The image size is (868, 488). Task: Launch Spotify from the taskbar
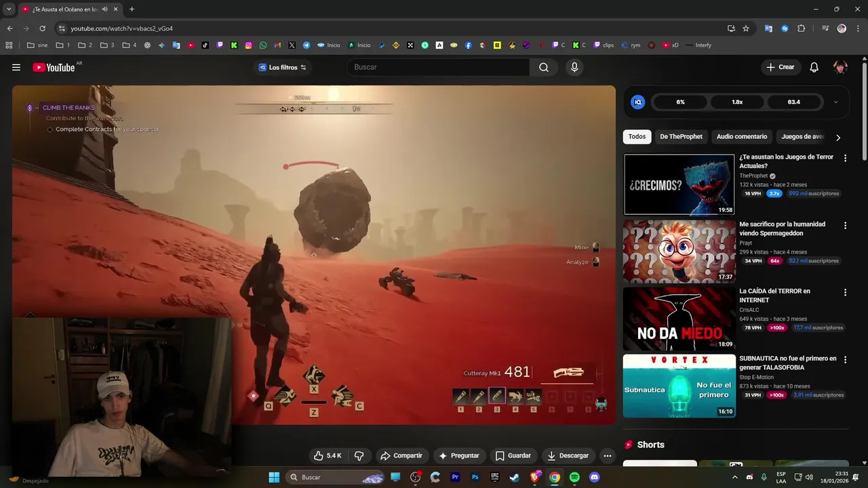coord(574,477)
